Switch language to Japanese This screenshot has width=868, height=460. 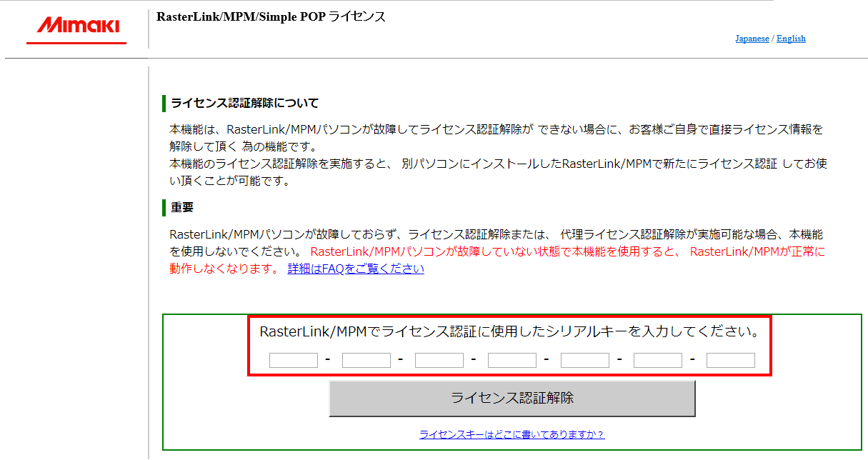(752, 39)
